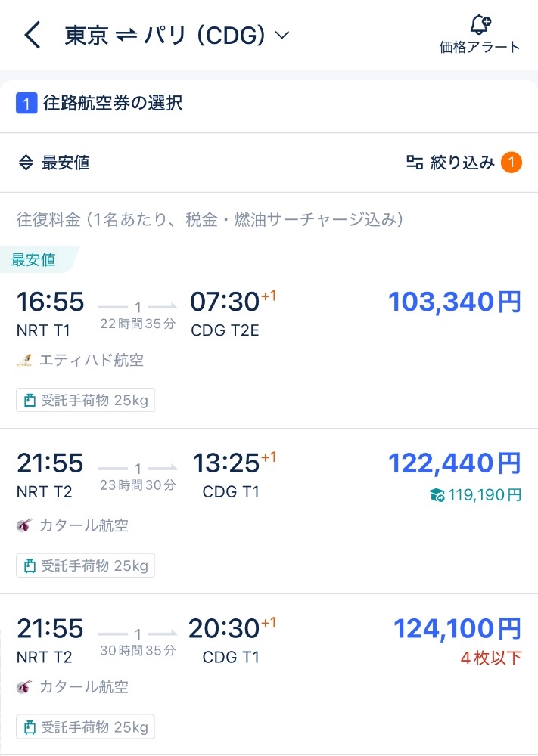Tap the 最安値 badge label
538x756 pixels.
pyautogui.click(x=34, y=260)
